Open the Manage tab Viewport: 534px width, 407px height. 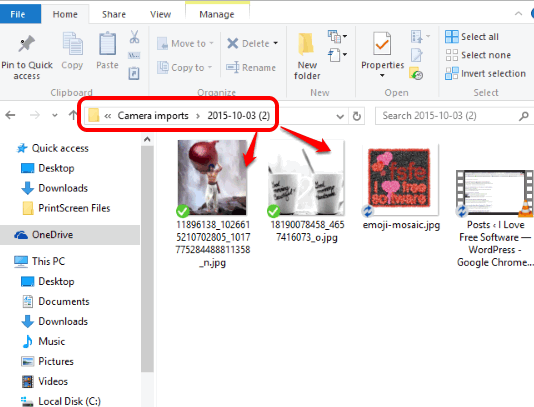pyautogui.click(x=217, y=14)
